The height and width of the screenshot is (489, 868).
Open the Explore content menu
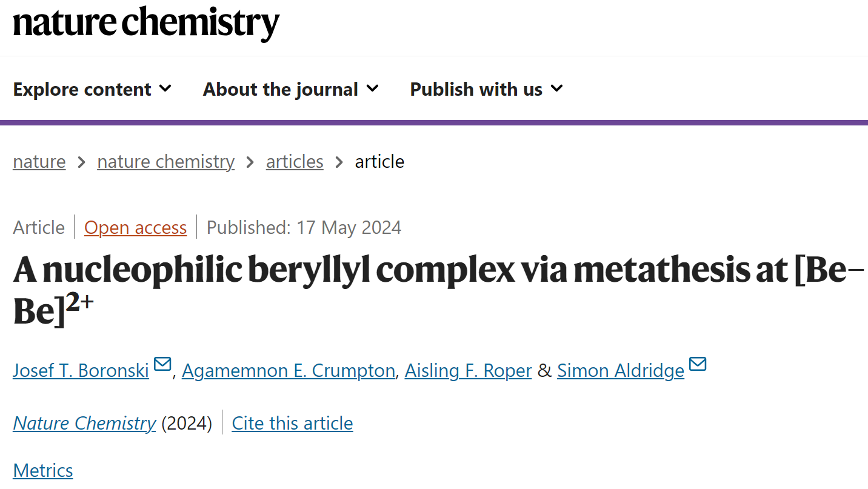tap(92, 89)
